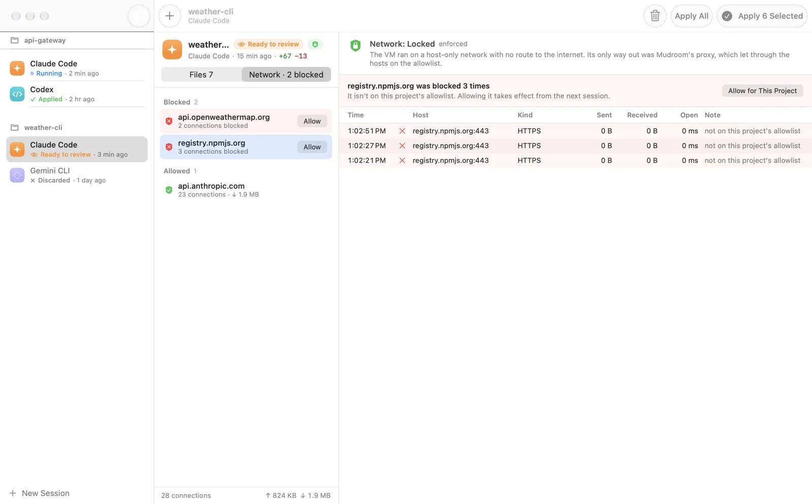Image resolution: width=812 pixels, height=504 pixels.
Task: Click the green shield badge next to Ready to review
Action: coord(315,44)
